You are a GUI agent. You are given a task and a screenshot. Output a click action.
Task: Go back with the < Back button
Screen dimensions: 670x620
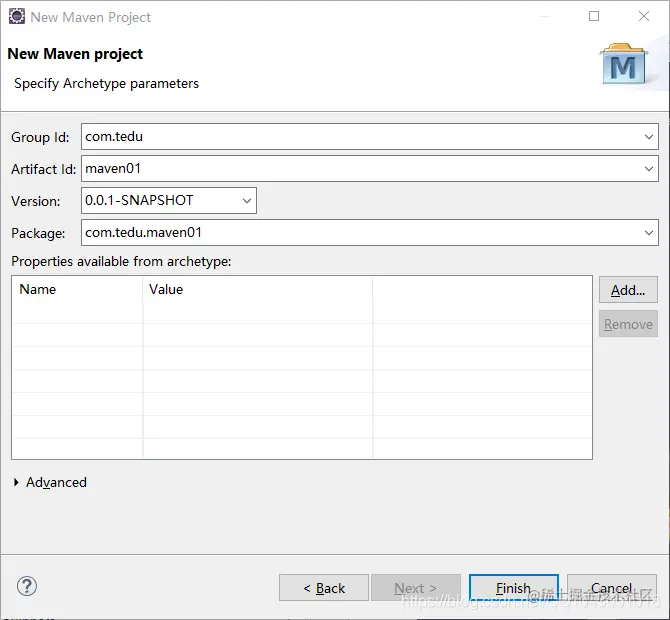coord(324,588)
